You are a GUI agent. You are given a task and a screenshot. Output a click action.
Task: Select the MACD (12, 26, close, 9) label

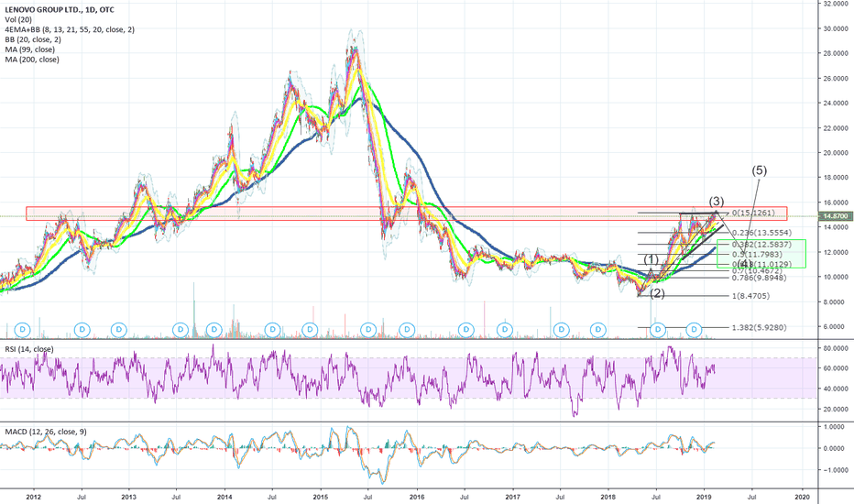coord(46,432)
